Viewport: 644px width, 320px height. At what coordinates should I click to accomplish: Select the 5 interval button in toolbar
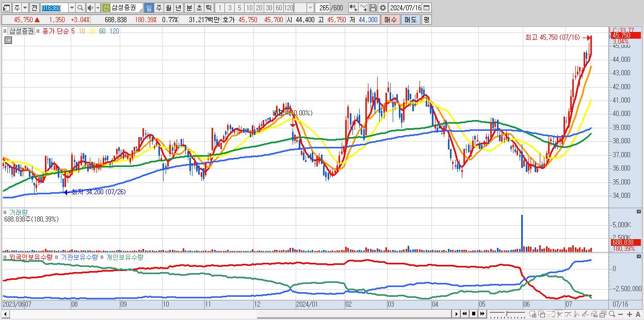pyautogui.click(x=239, y=8)
